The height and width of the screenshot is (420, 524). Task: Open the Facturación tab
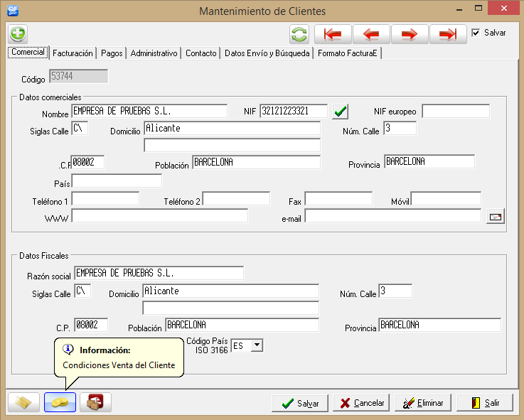73,53
